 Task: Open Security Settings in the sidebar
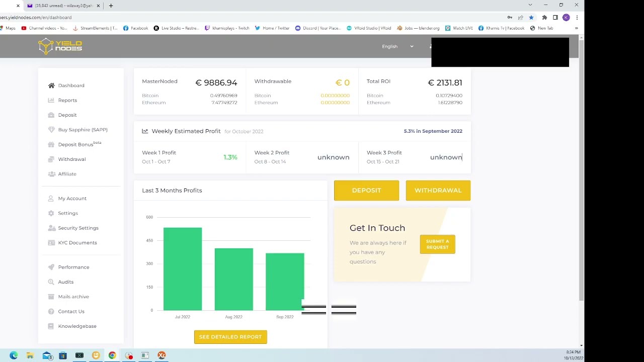coord(78,228)
